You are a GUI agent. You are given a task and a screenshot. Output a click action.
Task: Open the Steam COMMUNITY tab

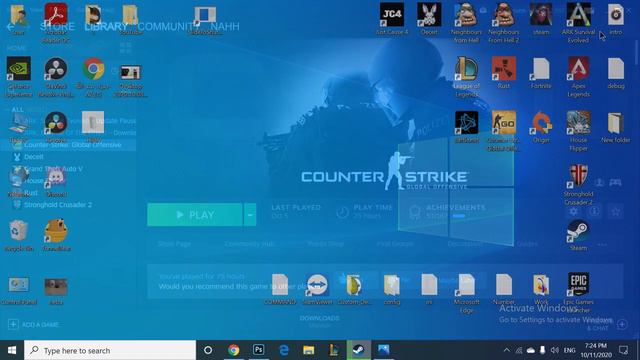166,27
